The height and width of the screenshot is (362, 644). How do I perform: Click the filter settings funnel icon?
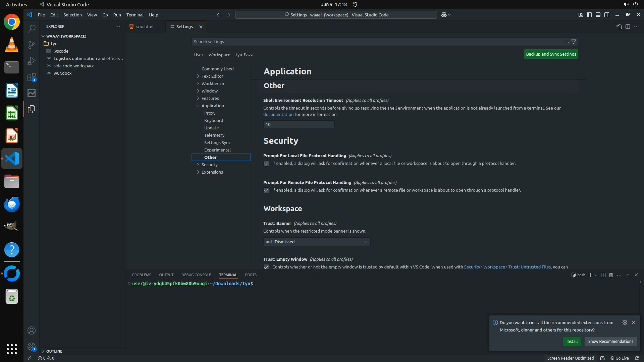pyautogui.click(x=574, y=42)
